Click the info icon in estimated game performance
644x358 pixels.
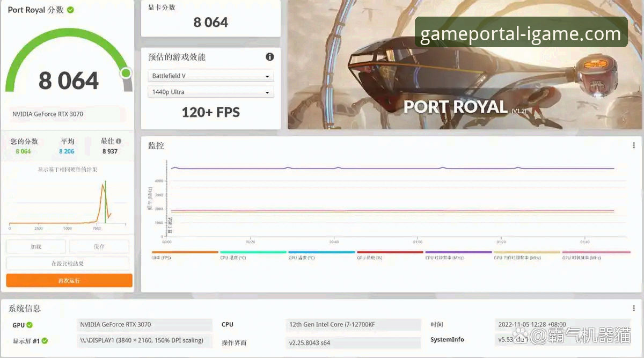[270, 57]
